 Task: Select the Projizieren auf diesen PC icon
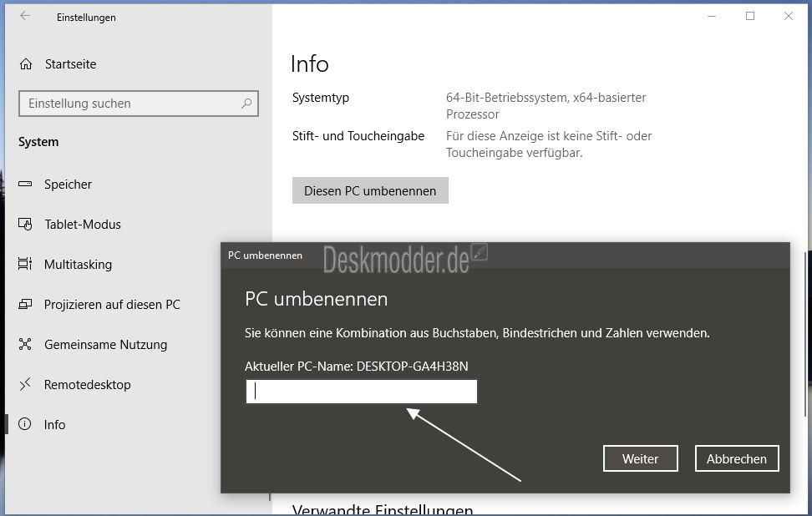(25, 304)
